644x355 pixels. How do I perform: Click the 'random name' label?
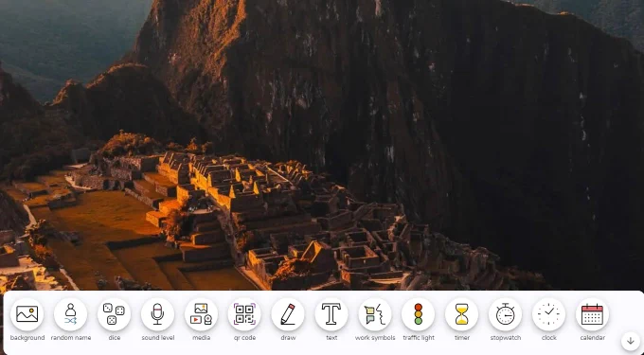click(x=71, y=338)
